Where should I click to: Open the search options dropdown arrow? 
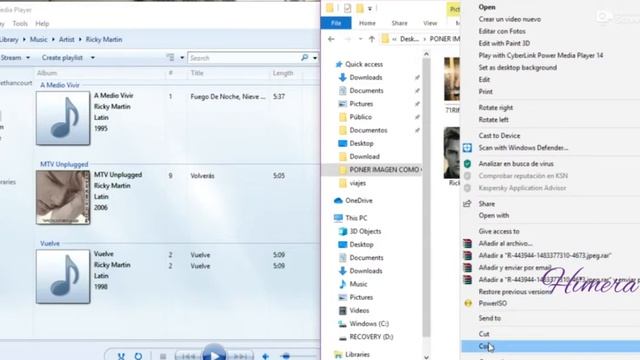click(x=315, y=58)
